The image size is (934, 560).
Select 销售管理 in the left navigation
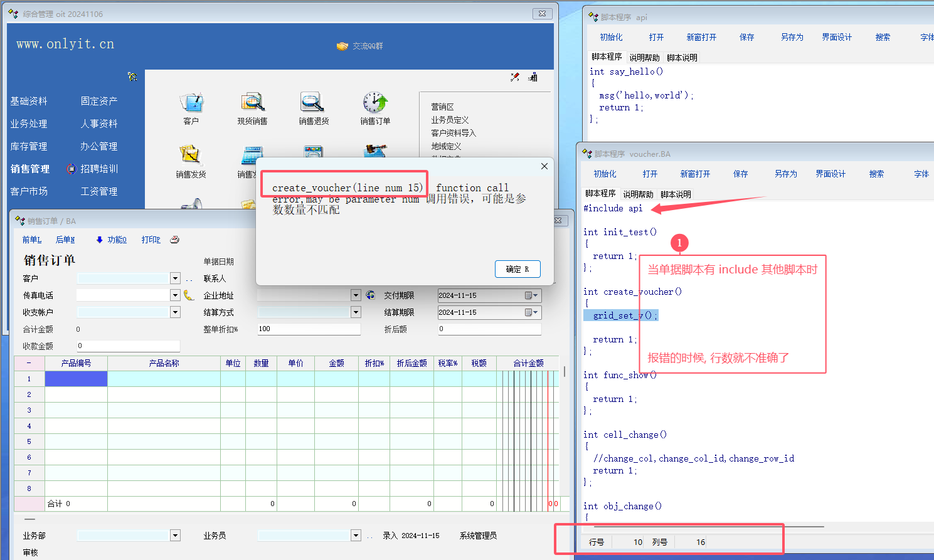(x=30, y=169)
